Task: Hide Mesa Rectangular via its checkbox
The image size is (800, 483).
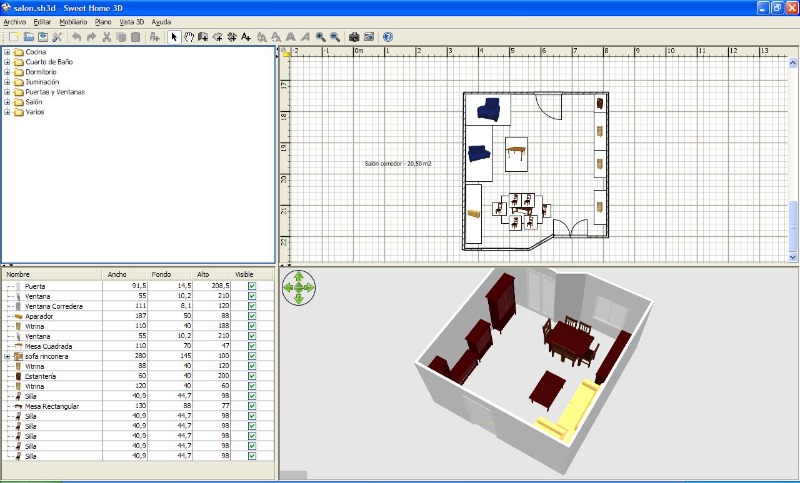Action: coord(252,406)
